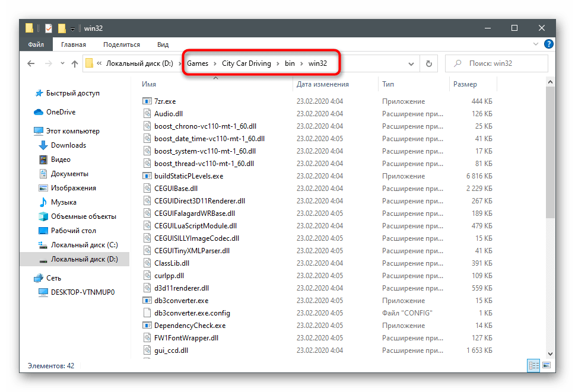This screenshot has width=575, height=392.
Task: Click the Up one level arrow
Action: pos(75,64)
